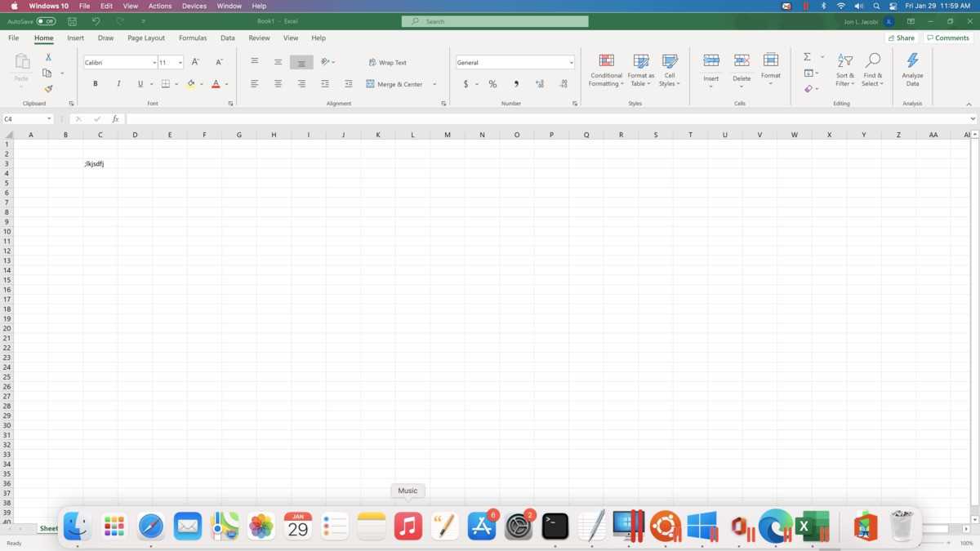Click the Wrap Text button
Viewport: 980px width, 551px height.
click(x=387, y=63)
